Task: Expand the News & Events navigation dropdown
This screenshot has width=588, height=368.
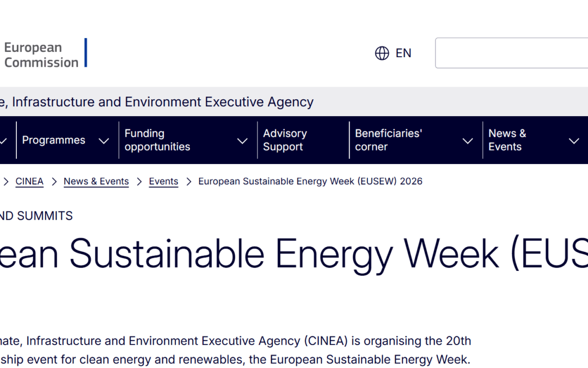Action: tap(574, 141)
